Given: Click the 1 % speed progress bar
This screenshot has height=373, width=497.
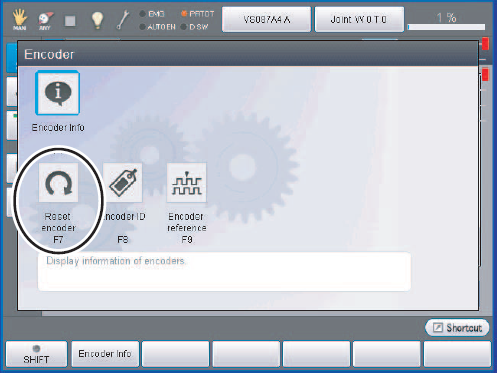Looking at the screenshot, I should [x=446, y=27].
